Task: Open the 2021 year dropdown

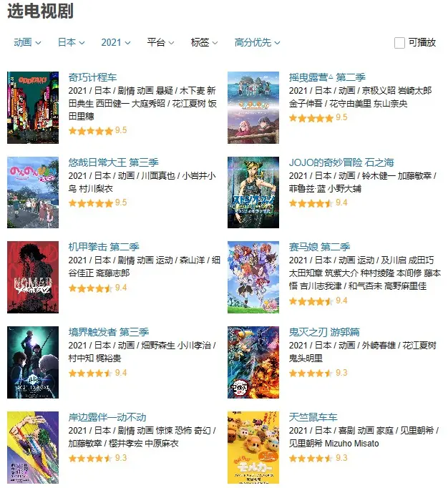Action: click(115, 42)
